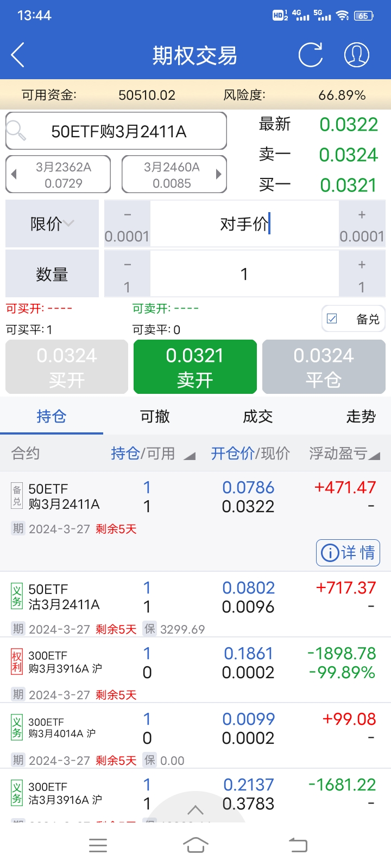
Task: Expand the bottom pull-up chevron panel
Action: pyautogui.click(x=195, y=810)
